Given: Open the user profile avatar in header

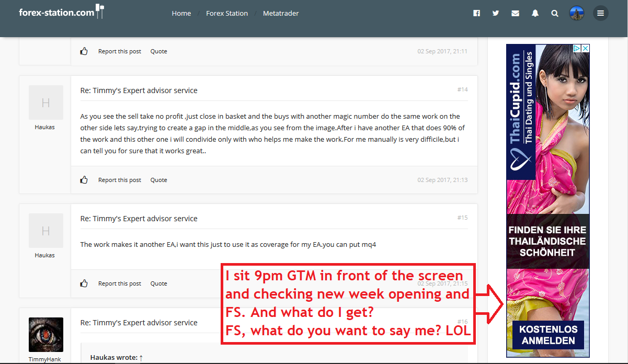Looking at the screenshot, I should tap(576, 13).
